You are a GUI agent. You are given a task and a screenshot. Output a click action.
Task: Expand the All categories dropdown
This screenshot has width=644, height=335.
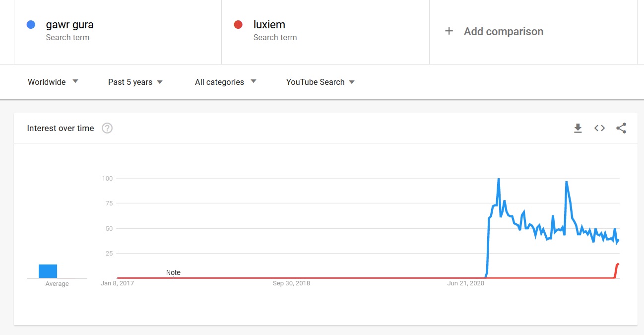point(225,82)
